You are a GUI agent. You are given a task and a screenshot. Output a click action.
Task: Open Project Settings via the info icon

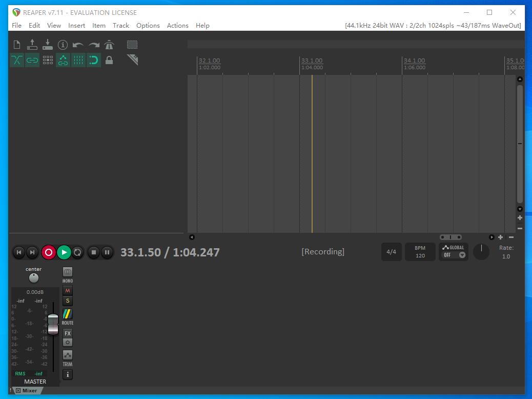(x=63, y=45)
